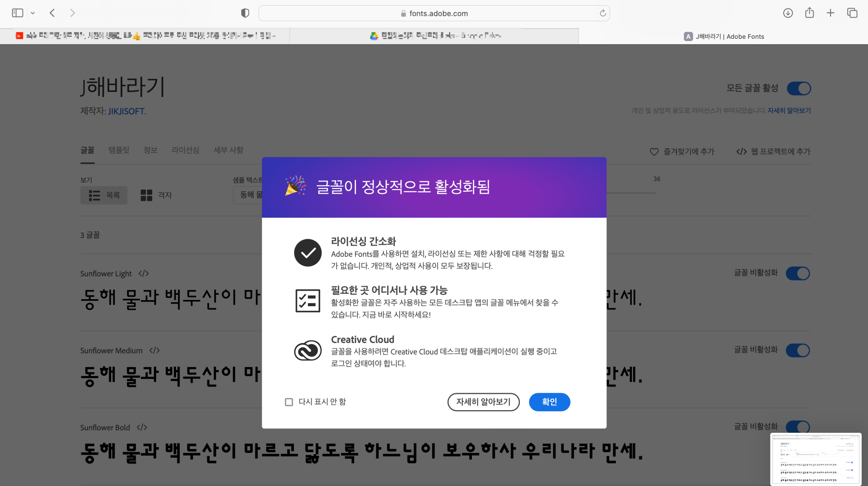
Task: Click the "3 글꼴" font count
Action: pyautogui.click(x=90, y=235)
